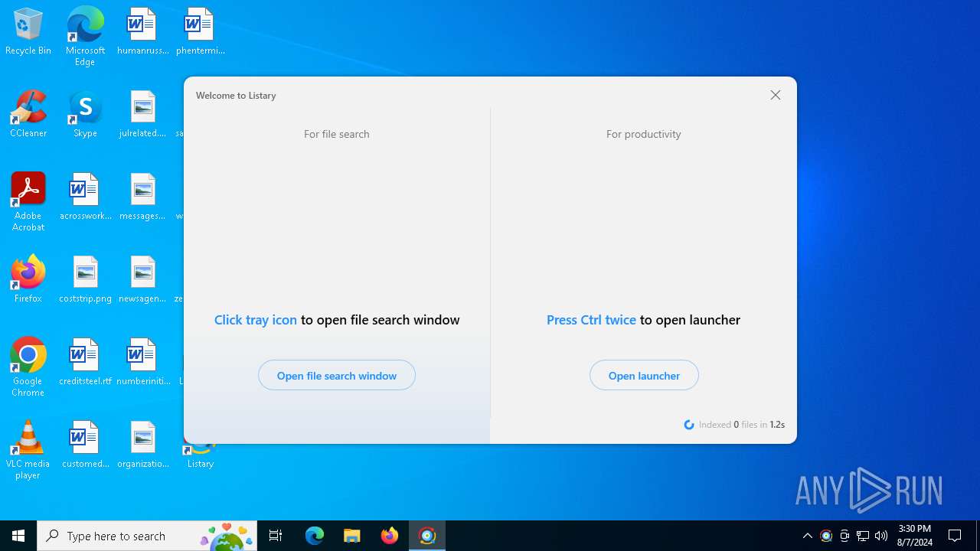The image size is (980, 551).
Task: Open launcher button in Listary
Action: 644,376
